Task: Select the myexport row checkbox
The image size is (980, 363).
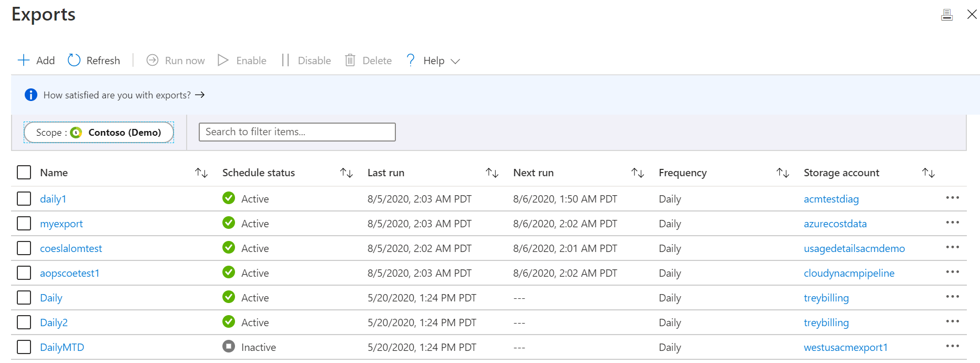Action: (24, 224)
